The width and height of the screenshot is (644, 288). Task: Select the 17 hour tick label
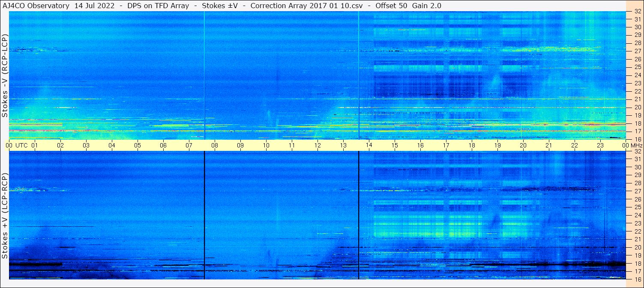click(x=446, y=145)
